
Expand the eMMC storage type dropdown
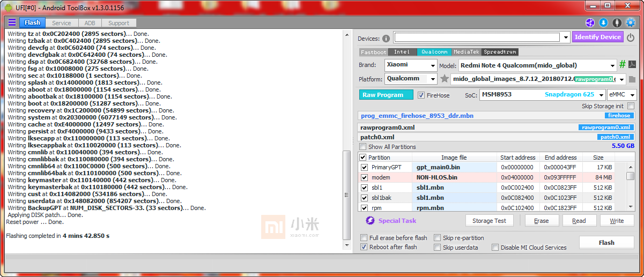pyautogui.click(x=632, y=94)
